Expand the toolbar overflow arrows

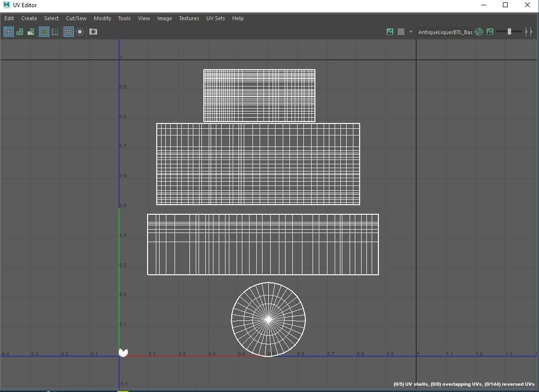point(529,32)
